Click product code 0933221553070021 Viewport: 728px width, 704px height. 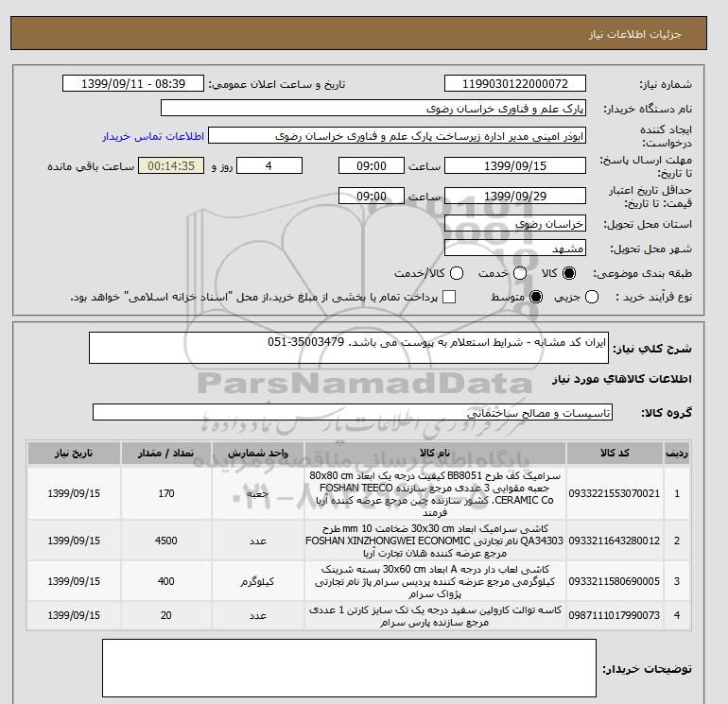615,493
